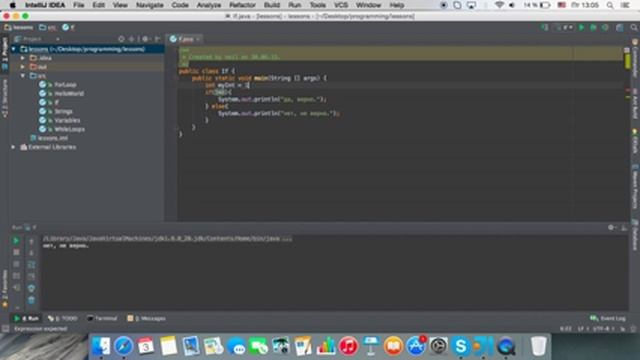The image size is (640, 360).
Task: Click the red Stop button in Run panel
Action: [x=16, y=253]
